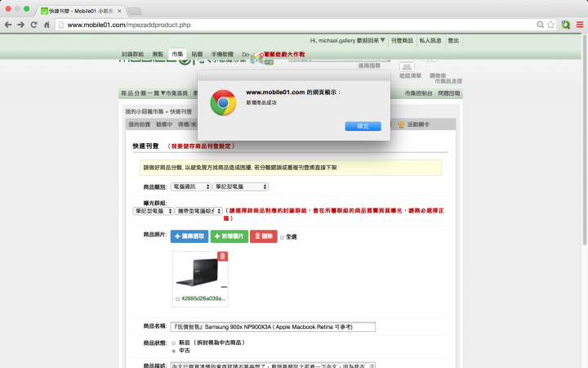Click the zoom magnifier in address bar
Screen dimensions: 588x368
tap(540, 25)
